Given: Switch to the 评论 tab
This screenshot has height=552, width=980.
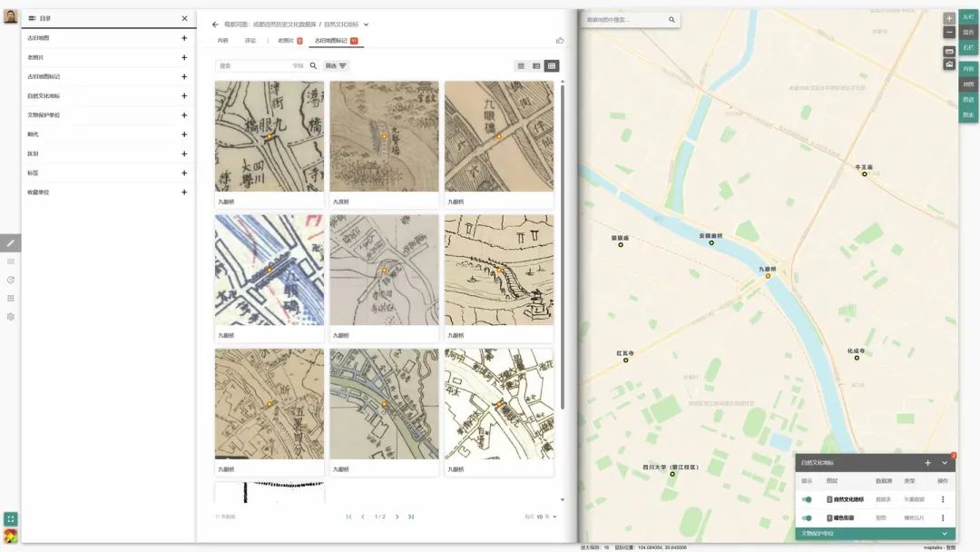Looking at the screenshot, I should 250,41.
